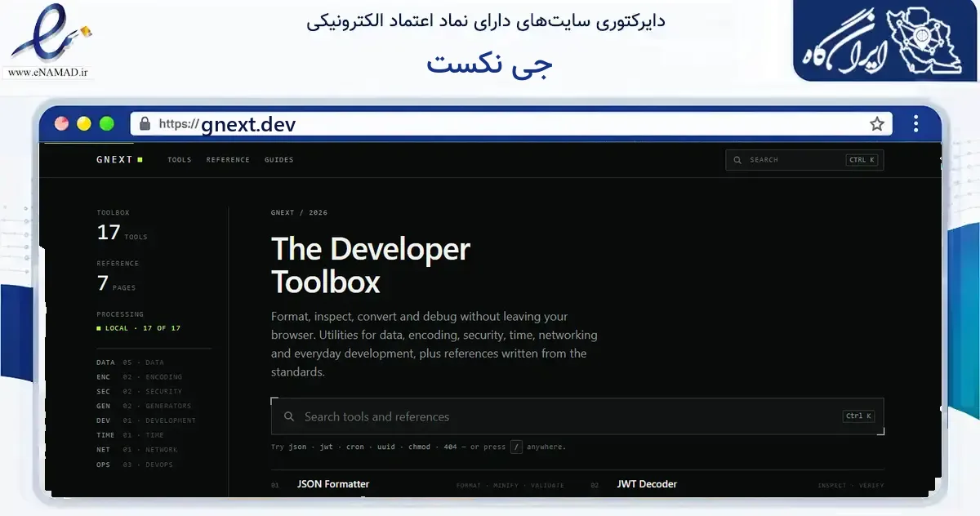Screen dimensions: 980x516
Task: Click the Ctrl K badge in main search
Action: pyautogui.click(x=858, y=416)
